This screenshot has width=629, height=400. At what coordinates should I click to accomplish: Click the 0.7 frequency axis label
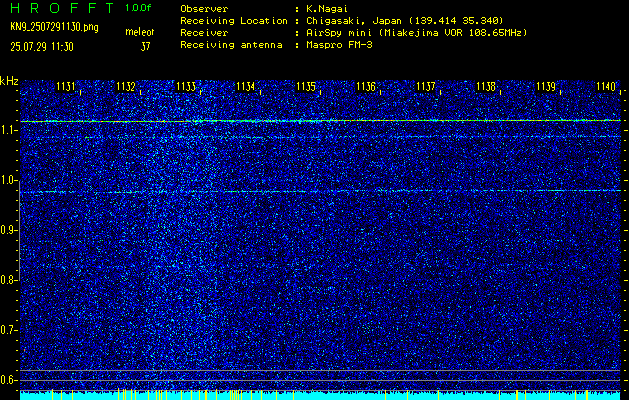click(7, 330)
